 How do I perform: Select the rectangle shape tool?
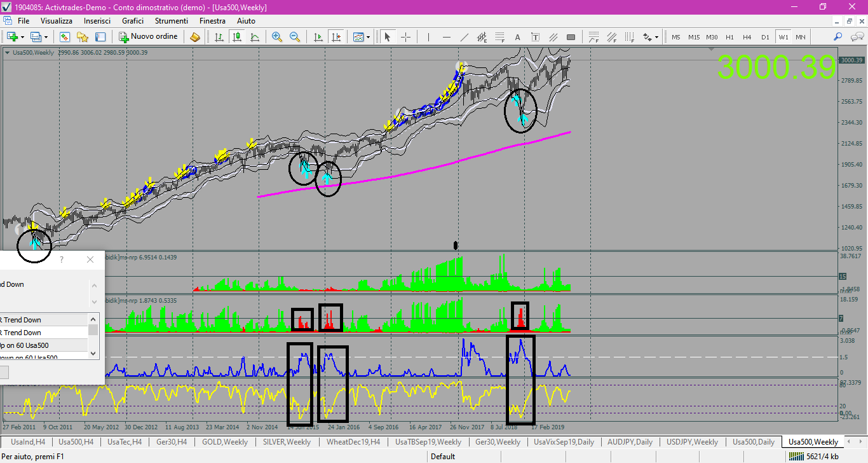[571, 37]
